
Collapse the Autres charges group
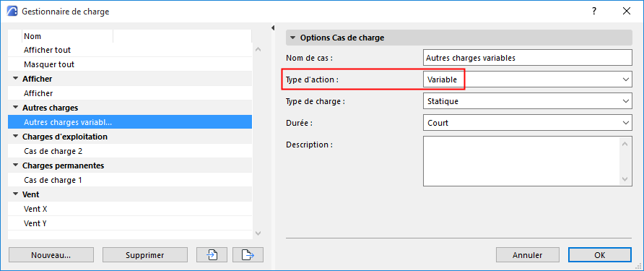pyautogui.click(x=16, y=108)
